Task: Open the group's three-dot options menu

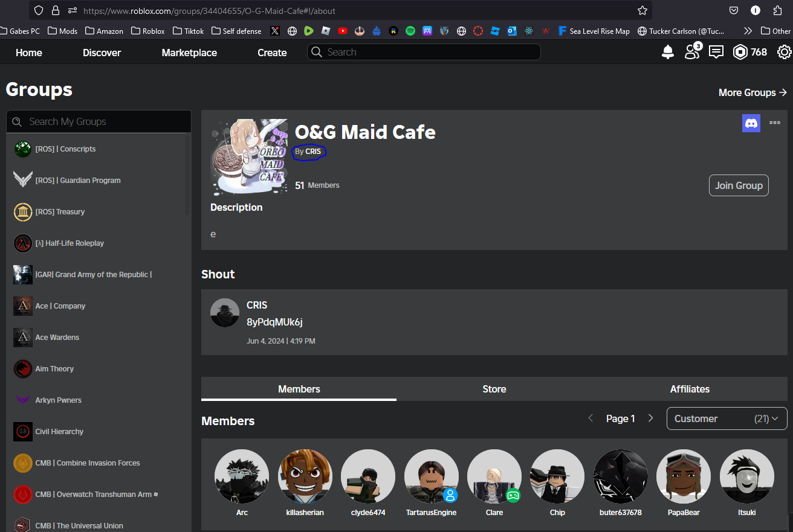Action: tap(775, 123)
